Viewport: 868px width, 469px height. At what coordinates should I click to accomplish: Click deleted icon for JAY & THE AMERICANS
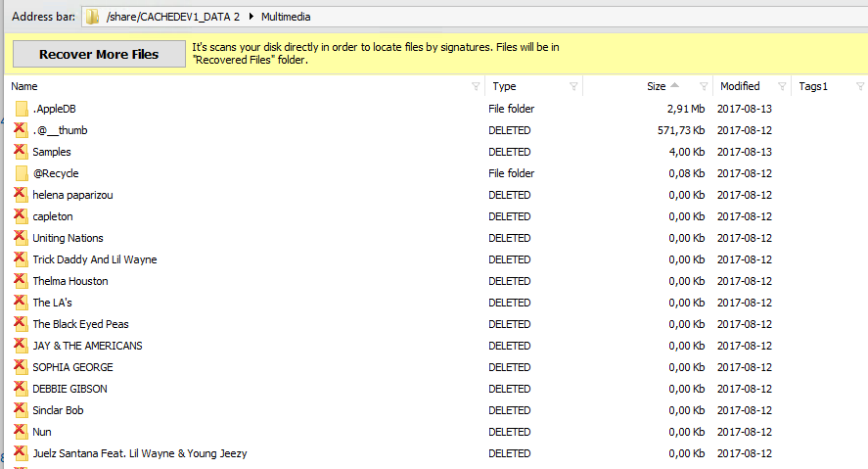[x=21, y=346]
